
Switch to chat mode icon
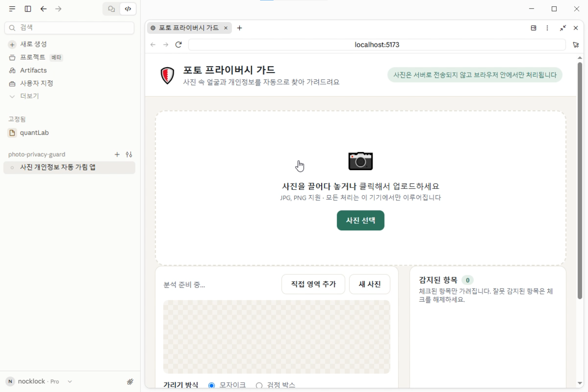pos(112,9)
